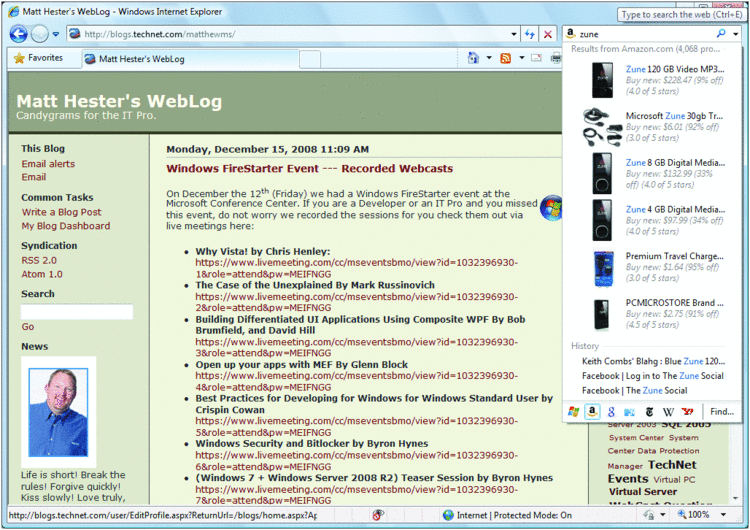The width and height of the screenshot is (750, 530).
Task: Click the Read Mail envelope icon
Action: (x=537, y=58)
